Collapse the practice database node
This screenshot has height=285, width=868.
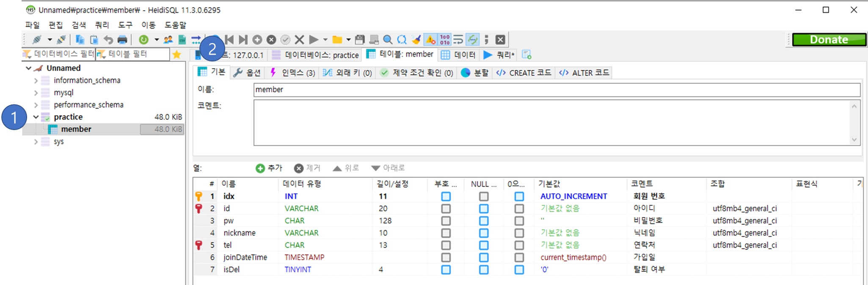36,117
